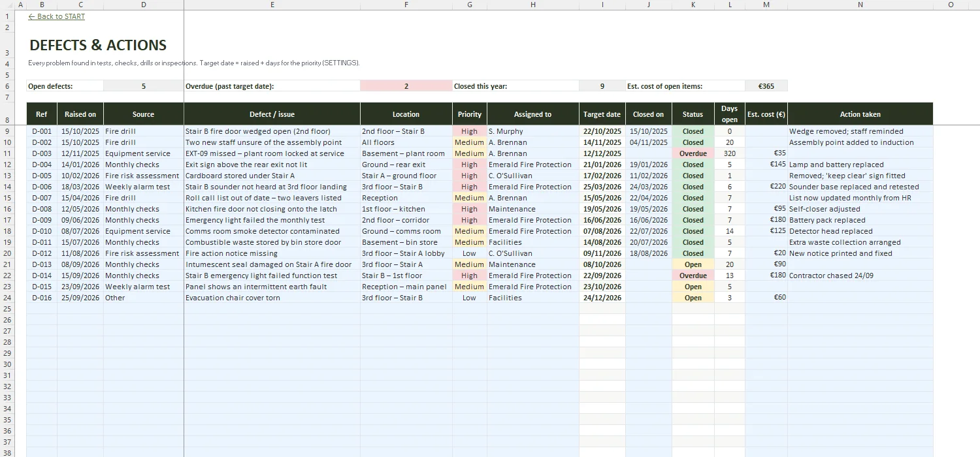Select the €35 cost cell
This screenshot has height=457, width=980.
point(766,153)
